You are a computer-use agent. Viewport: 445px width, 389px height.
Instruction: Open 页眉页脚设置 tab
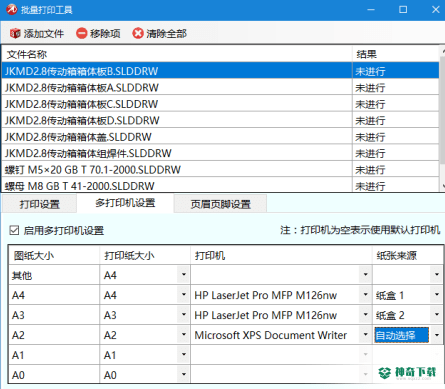[220, 204]
